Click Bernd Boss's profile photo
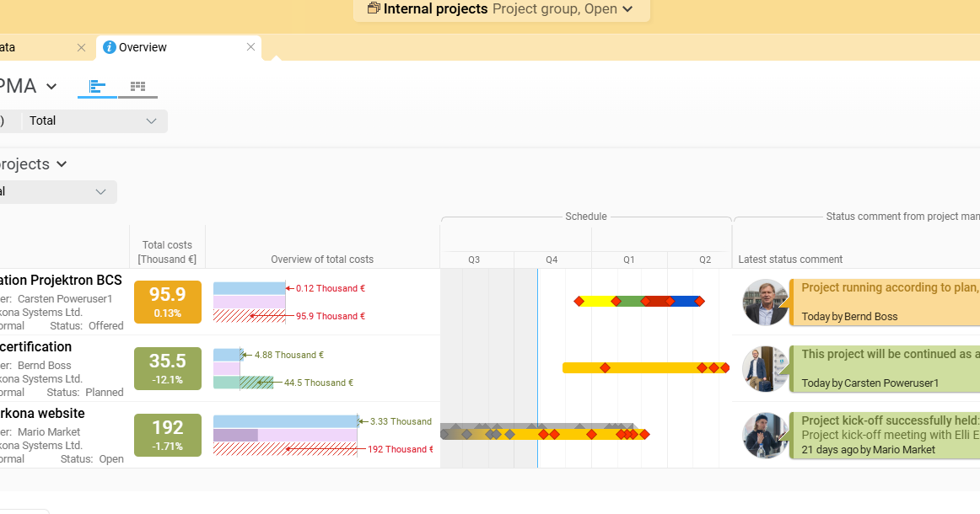980x514 pixels. point(766,303)
